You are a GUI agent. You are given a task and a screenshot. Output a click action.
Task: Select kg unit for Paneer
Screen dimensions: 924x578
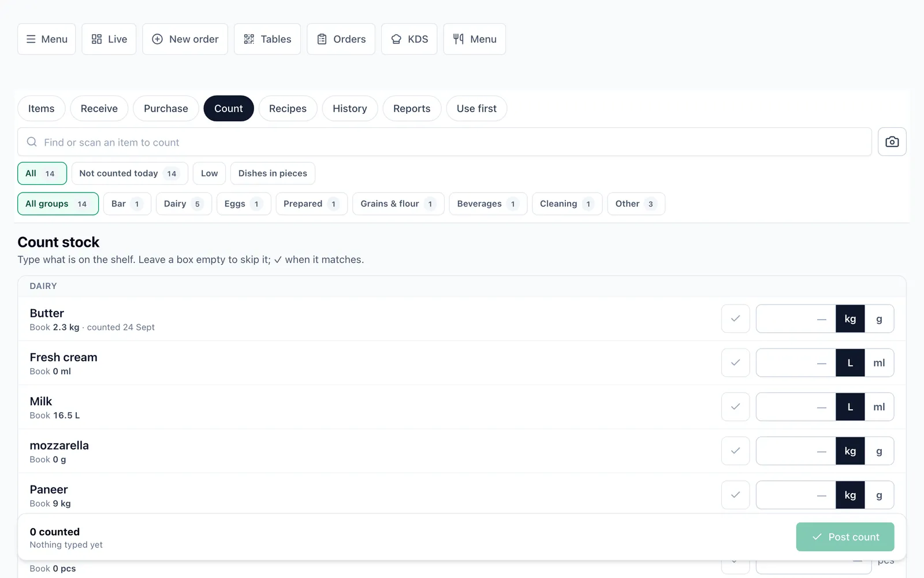coord(850,495)
